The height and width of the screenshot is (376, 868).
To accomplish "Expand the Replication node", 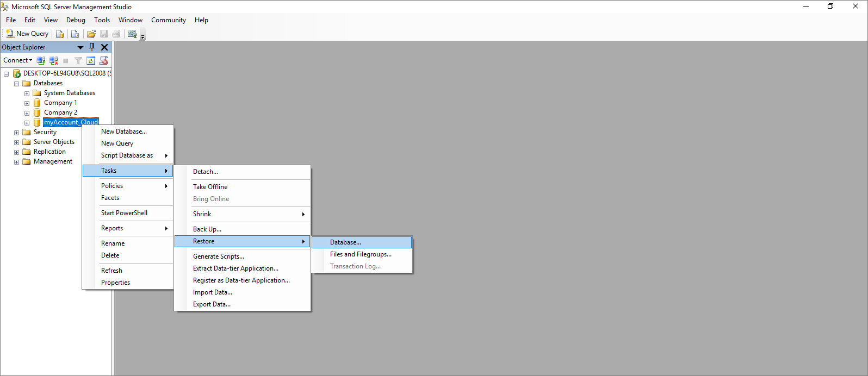I will [16, 152].
